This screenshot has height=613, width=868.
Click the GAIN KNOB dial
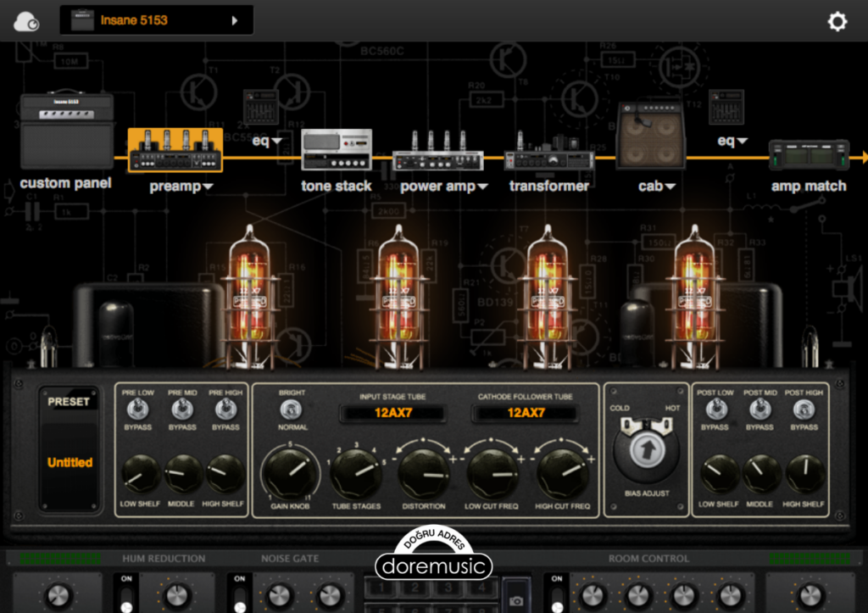290,471
